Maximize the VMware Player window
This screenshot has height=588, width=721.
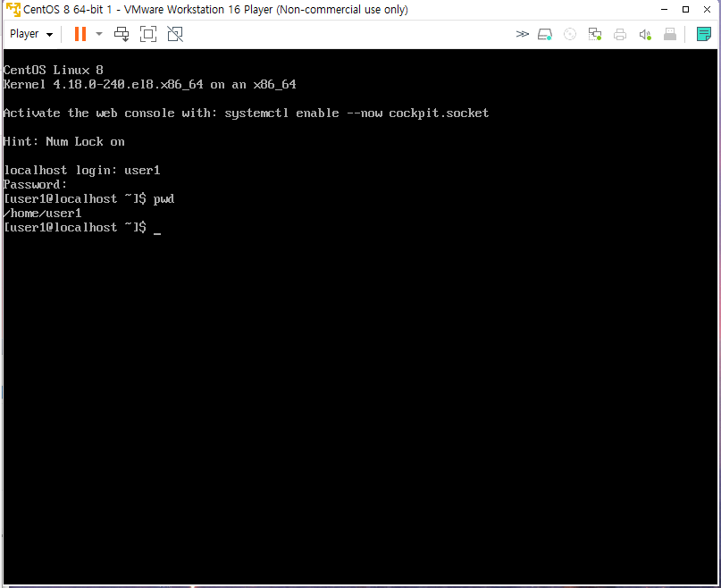tap(685, 9)
